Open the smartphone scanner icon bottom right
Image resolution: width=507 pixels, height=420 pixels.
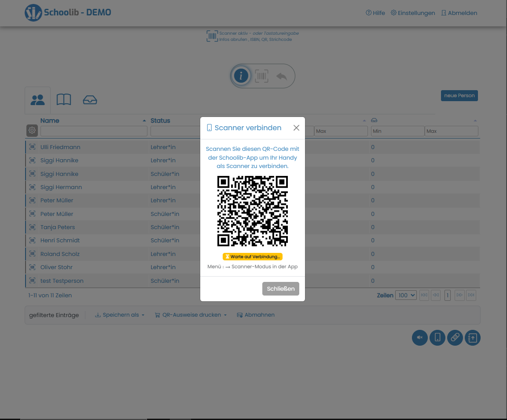[437, 338]
